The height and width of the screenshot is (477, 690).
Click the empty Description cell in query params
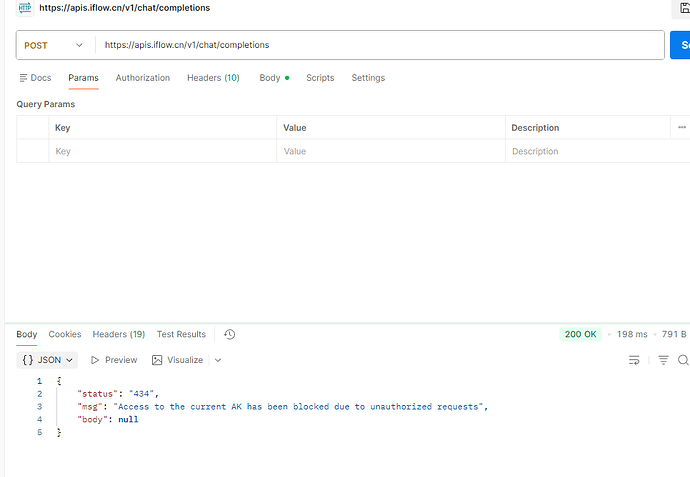point(598,151)
